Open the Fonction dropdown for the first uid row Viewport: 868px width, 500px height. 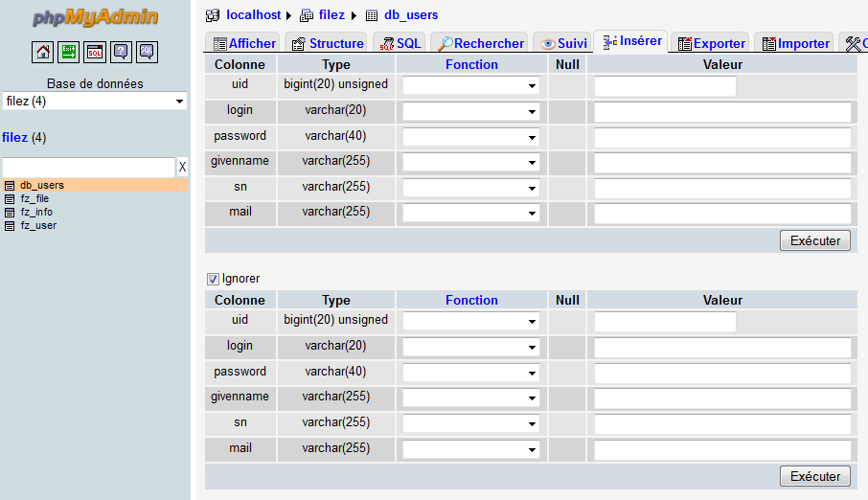(470, 86)
